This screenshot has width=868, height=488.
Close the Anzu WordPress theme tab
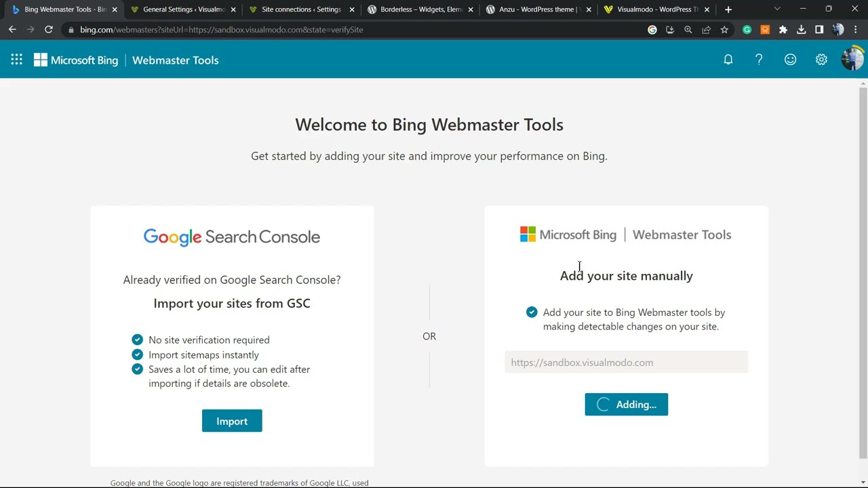click(x=589, y=9)
